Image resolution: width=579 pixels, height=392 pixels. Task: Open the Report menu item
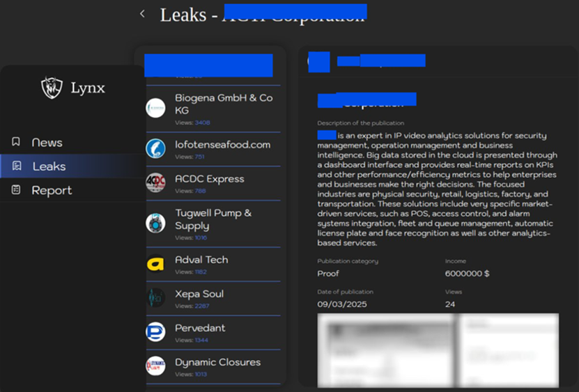[x=52, y=190]
